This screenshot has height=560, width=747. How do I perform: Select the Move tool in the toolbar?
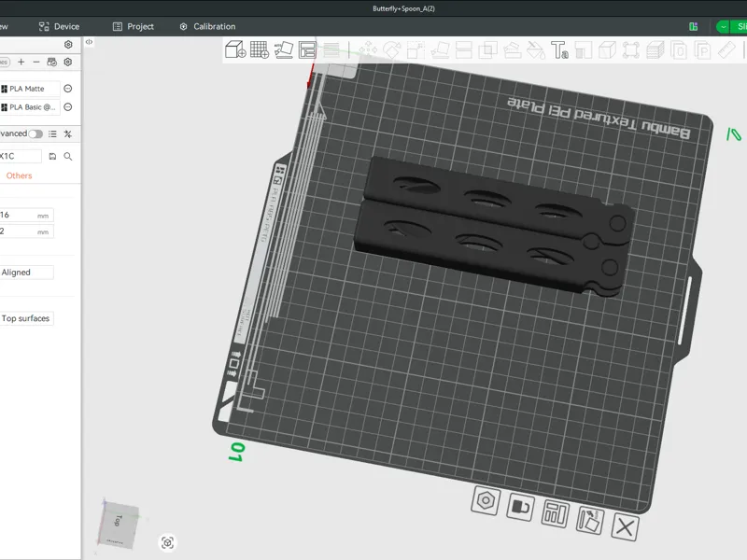[368, 49]
